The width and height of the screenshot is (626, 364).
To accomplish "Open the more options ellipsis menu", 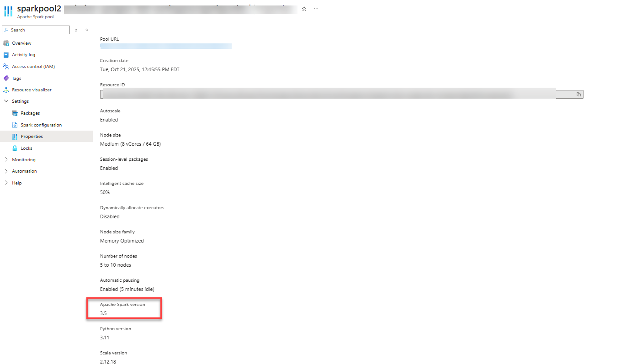I will tap(316, 9).
